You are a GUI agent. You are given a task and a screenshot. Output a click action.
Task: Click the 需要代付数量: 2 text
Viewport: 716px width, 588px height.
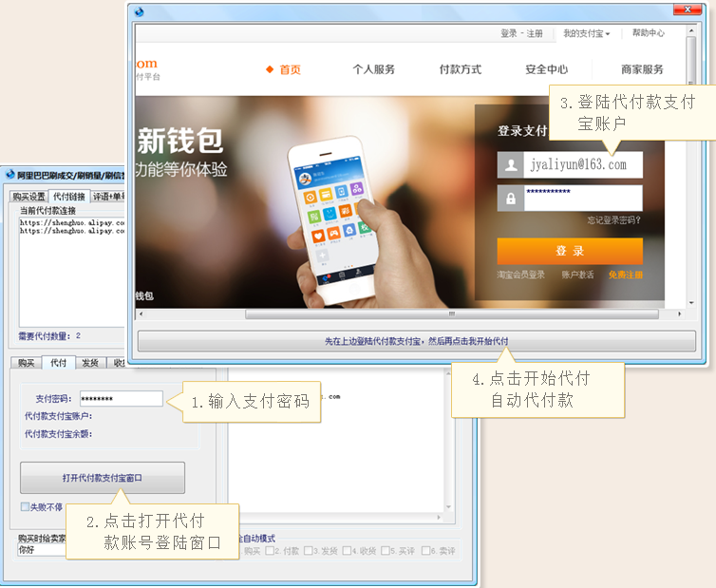tap(49, 336)
